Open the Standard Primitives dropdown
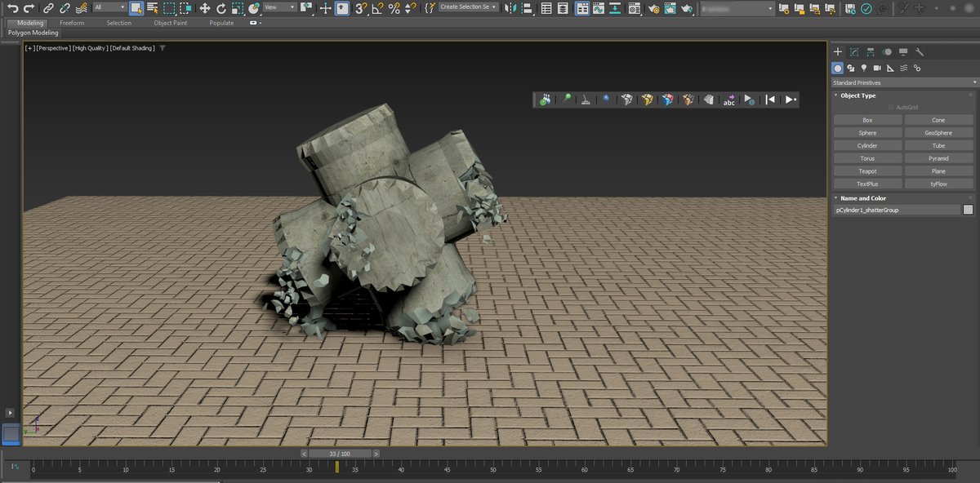The width and height of the screenshot is (980, 483). pos(903,82)
